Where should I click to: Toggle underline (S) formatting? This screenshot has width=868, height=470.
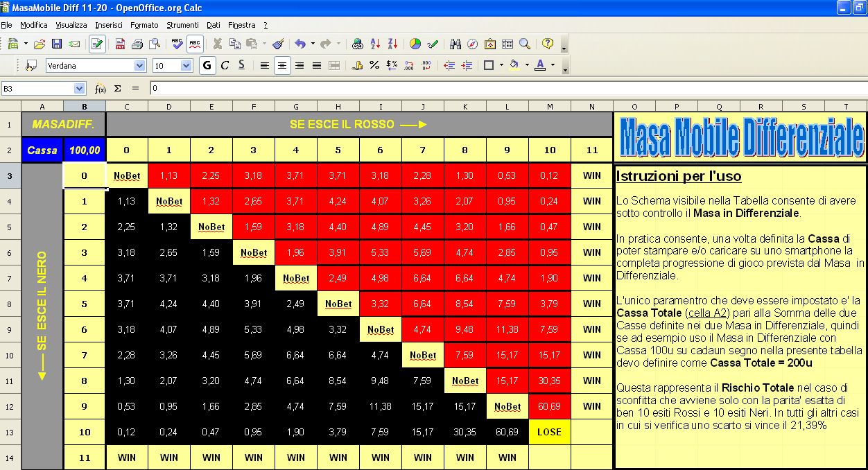(241, 65)
